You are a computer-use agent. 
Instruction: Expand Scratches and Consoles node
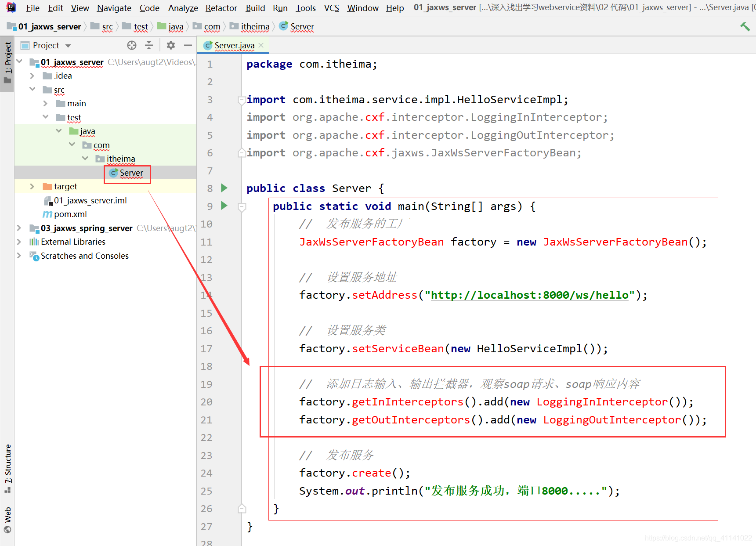coord(19,255)
